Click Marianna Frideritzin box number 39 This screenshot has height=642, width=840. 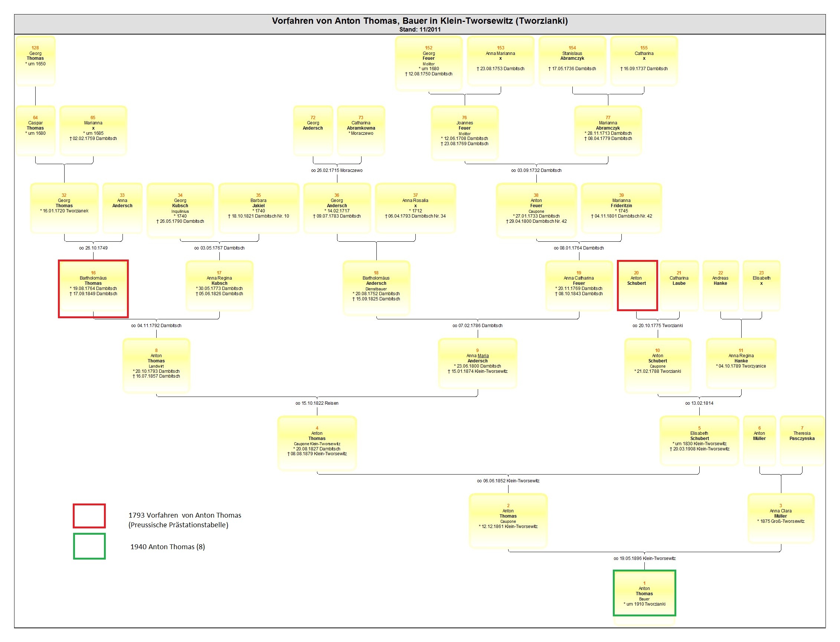click(x=621, y=208)
